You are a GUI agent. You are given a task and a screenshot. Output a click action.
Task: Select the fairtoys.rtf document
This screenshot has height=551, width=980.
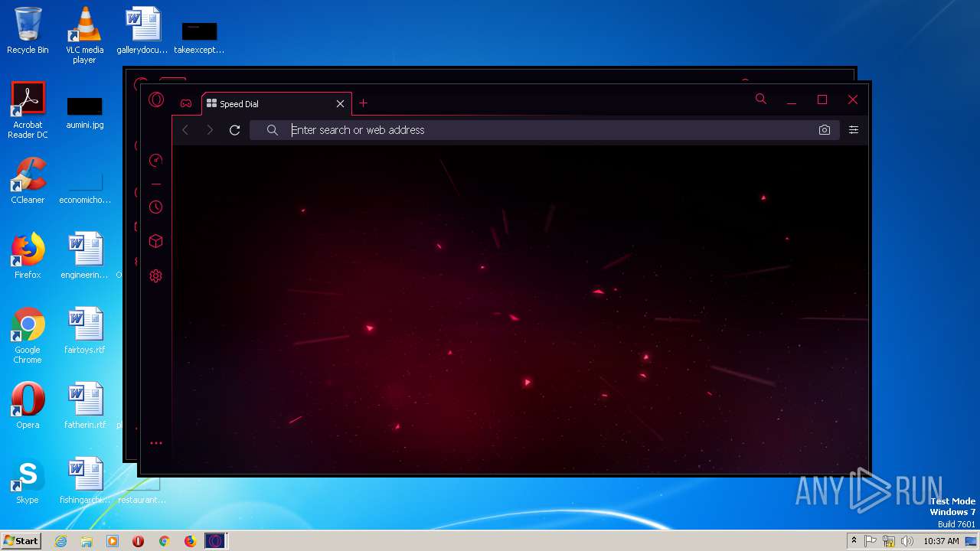pos(84,331)
